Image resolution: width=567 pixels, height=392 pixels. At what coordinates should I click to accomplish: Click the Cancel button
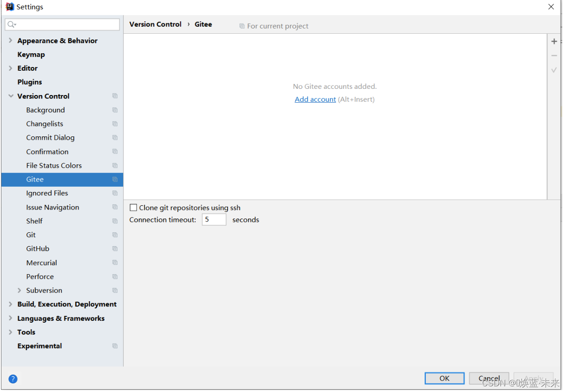point(489,378)
